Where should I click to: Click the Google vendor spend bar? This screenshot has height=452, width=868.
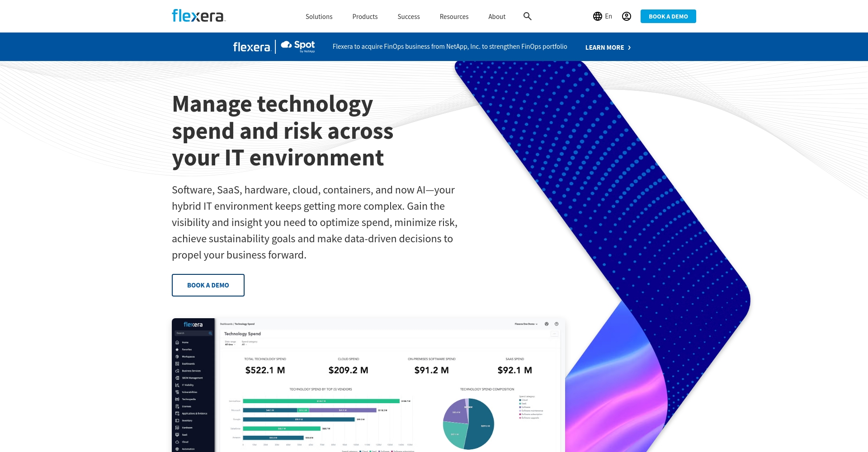(x=299, y=419)
